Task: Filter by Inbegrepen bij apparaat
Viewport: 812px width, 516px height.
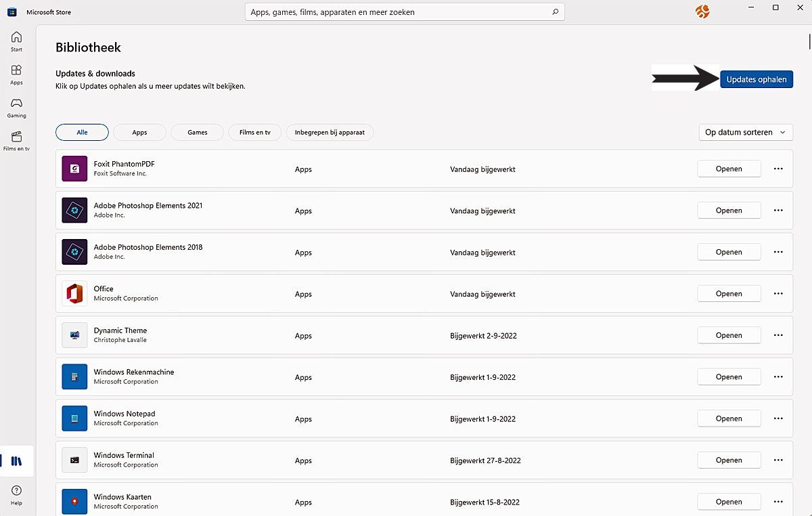Action: click(330, 132)
